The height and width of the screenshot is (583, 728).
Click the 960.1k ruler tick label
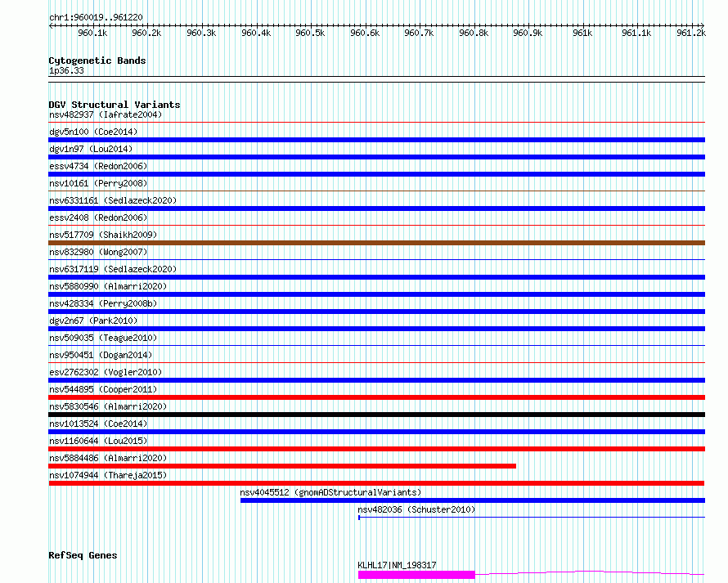click(92, 33)
